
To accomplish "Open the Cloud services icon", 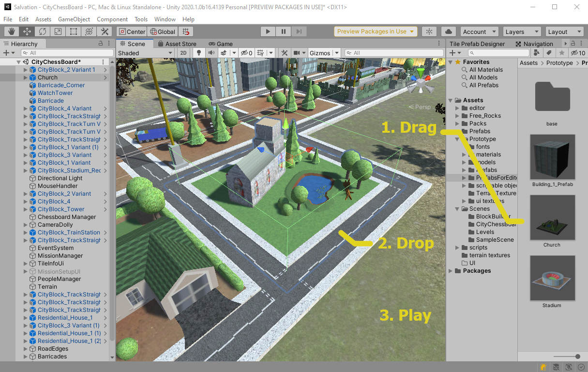I will [x=449, y=31].
